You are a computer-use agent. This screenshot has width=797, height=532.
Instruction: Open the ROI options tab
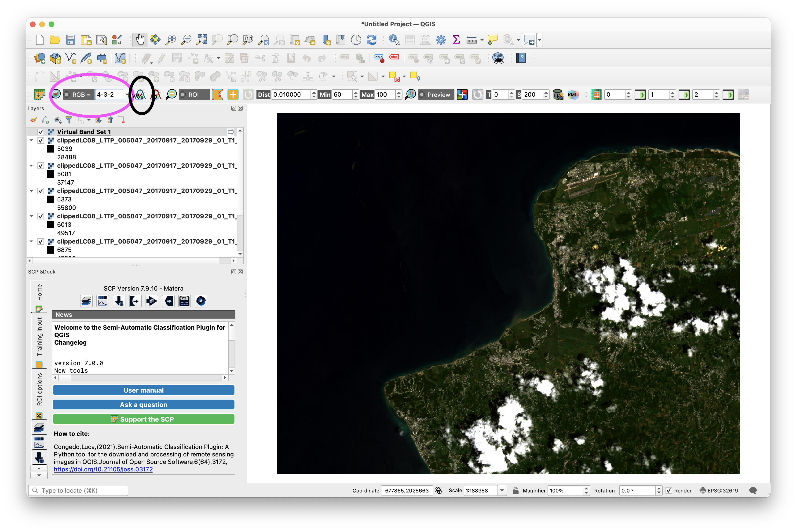click(x=39, y=389)
